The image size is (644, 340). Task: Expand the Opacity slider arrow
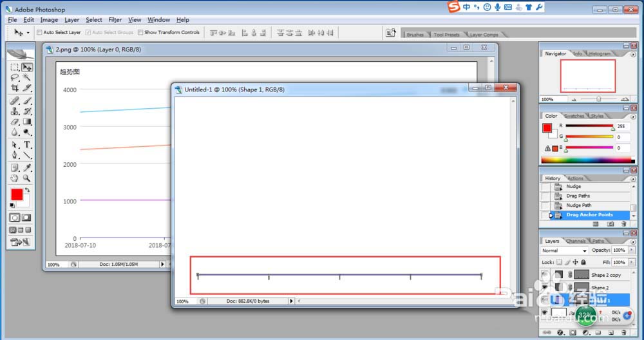click(x=630, y=250)
